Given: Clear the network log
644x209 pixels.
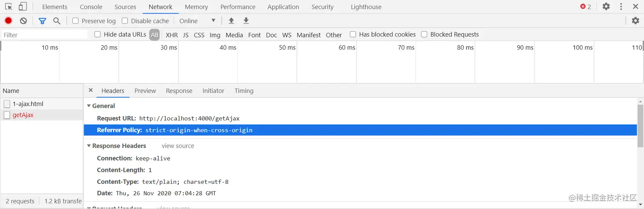Looking at the screenshot, I should pos(23,20).
